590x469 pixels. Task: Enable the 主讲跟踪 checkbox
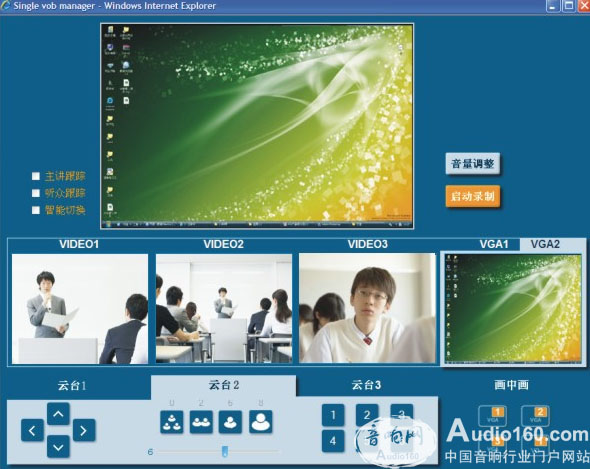pos(36,176)
